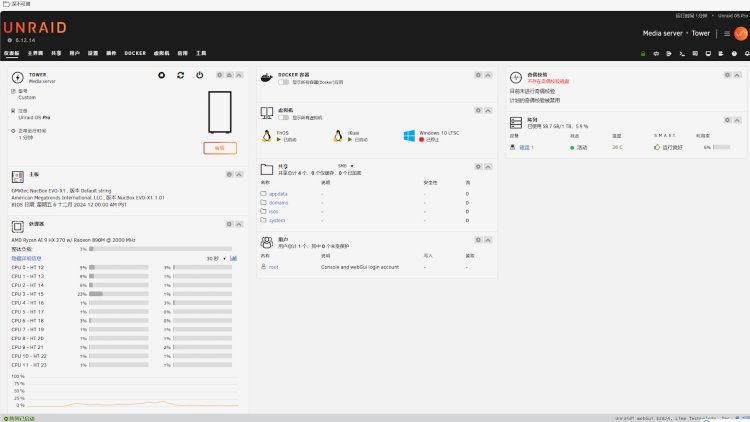Image resolution: width=750 pixels, height=422 pixels.
Task: Click the help question-mark icon in toolbar
Action: click(734, 54)
